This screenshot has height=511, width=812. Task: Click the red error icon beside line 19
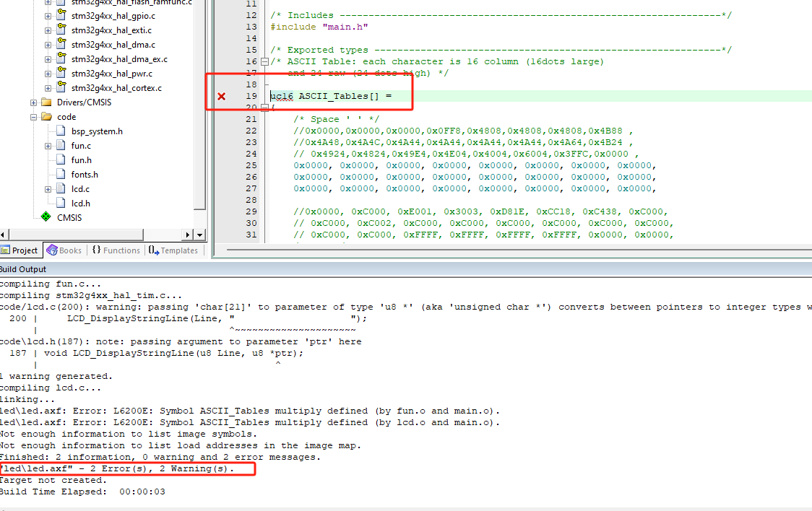tap(221, 95)
